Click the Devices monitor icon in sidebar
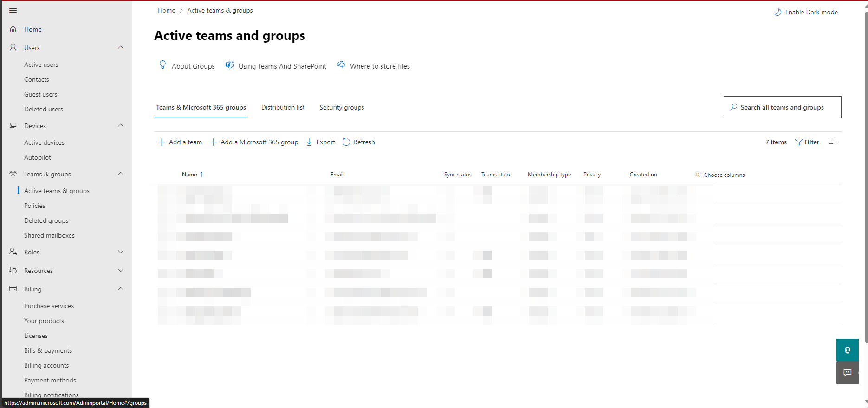868x408 pixels. pyautogui.click(x=13, y=126)
